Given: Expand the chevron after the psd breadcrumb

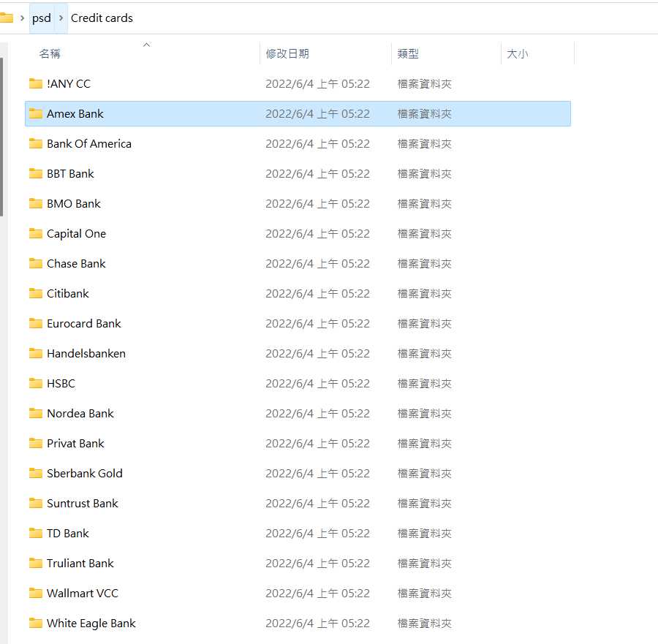Looking at the screenshot, I should tap(61, 18).
